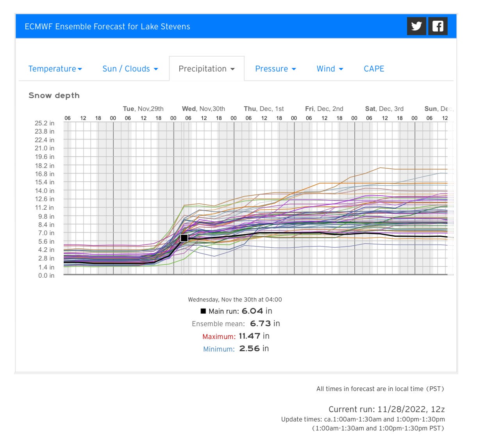Click the 'Wed, Nov,30th' date label
This screenshot has width=477, height=448.
(x=203, y=109)
